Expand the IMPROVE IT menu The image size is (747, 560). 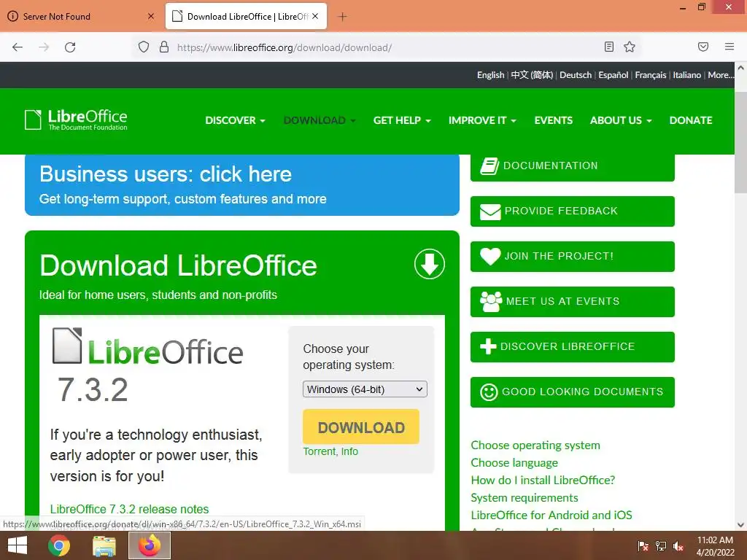(482, 120)
